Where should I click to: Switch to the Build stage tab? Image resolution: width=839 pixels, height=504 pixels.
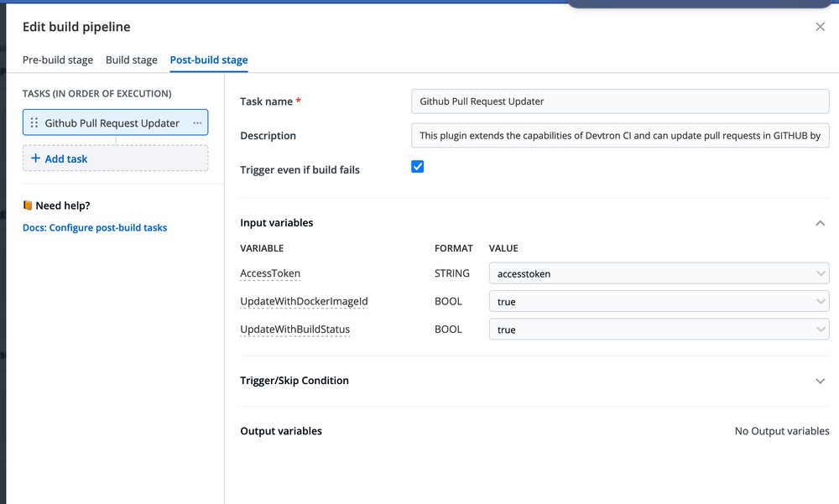(x=131, y=60)
